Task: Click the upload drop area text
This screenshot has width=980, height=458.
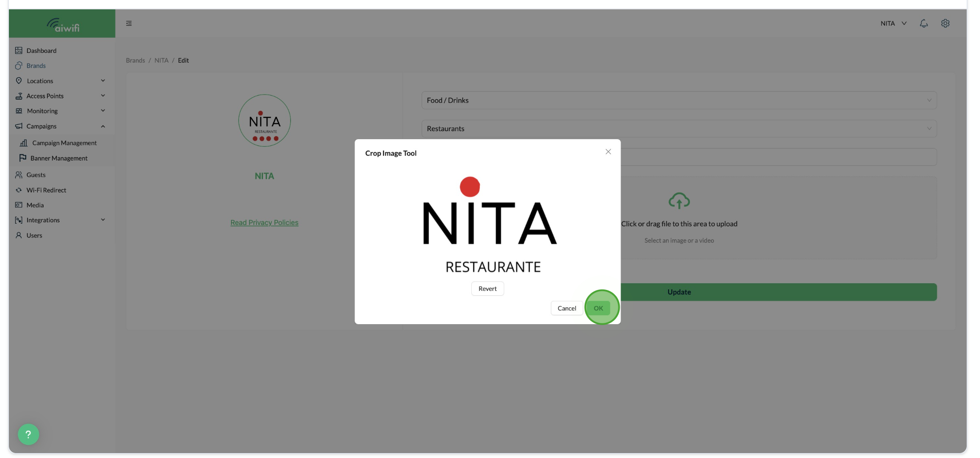Action: [679, 224]
